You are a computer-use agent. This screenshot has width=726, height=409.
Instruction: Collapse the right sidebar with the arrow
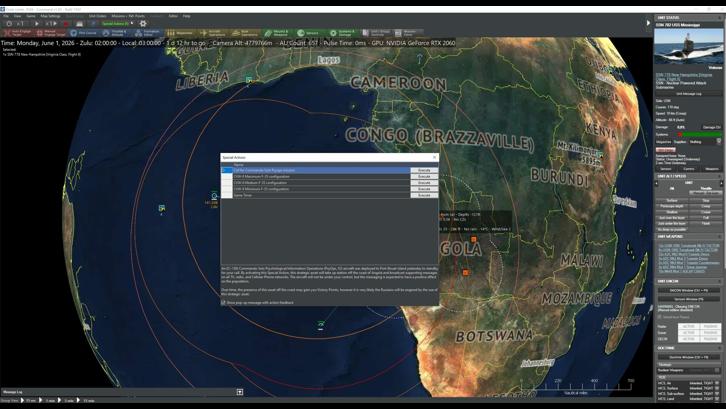648,23
